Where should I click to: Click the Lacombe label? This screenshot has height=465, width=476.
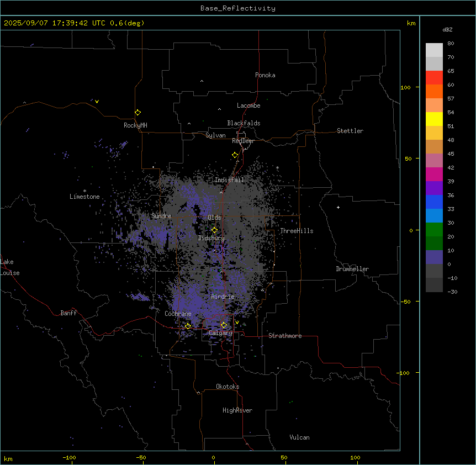pyautogui.click(x=248, y=105)
